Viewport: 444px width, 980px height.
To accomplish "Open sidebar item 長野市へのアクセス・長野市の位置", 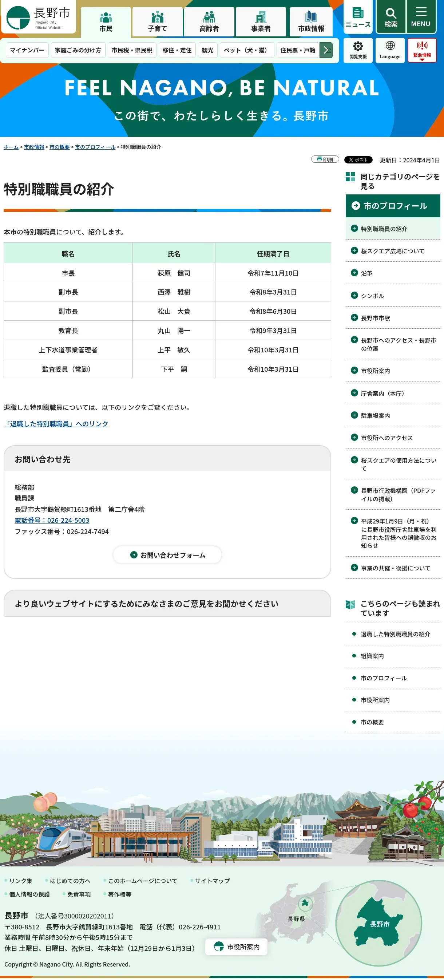I will point(393,344).
